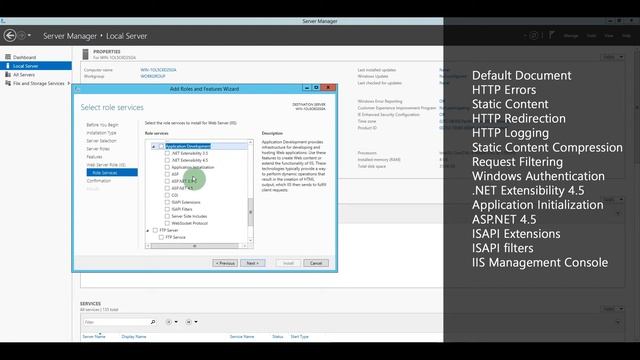Click the Local Server icon in the sidebar
Screen dimensions: 640x360
[8, 66]
